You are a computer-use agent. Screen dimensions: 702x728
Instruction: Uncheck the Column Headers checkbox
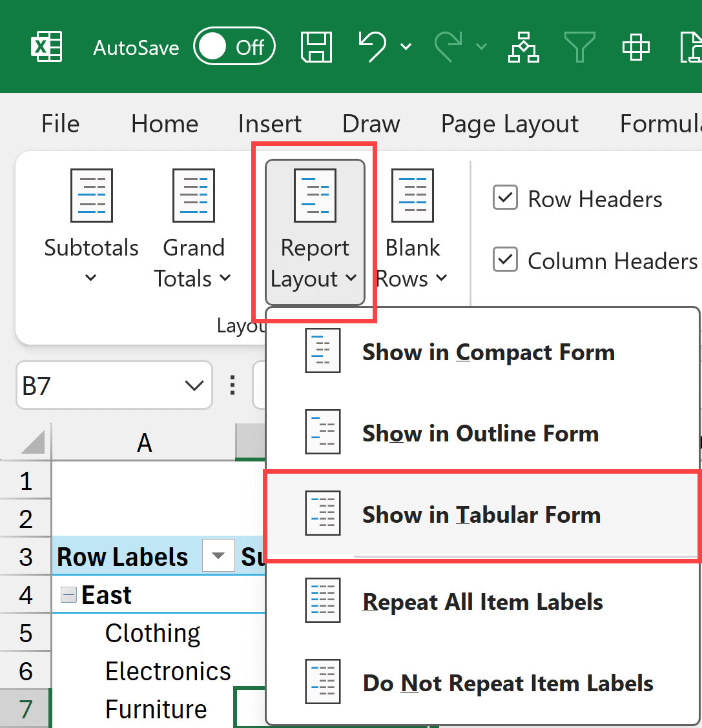(x=505, y=261)
